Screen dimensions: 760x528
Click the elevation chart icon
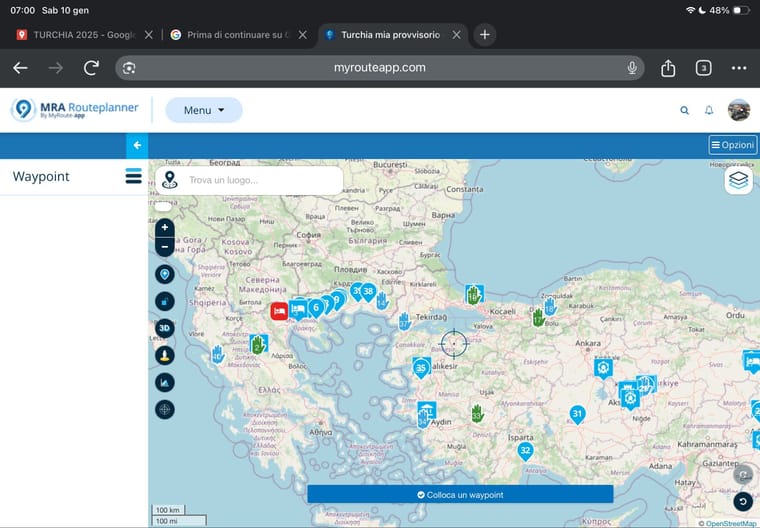[165, 382]
